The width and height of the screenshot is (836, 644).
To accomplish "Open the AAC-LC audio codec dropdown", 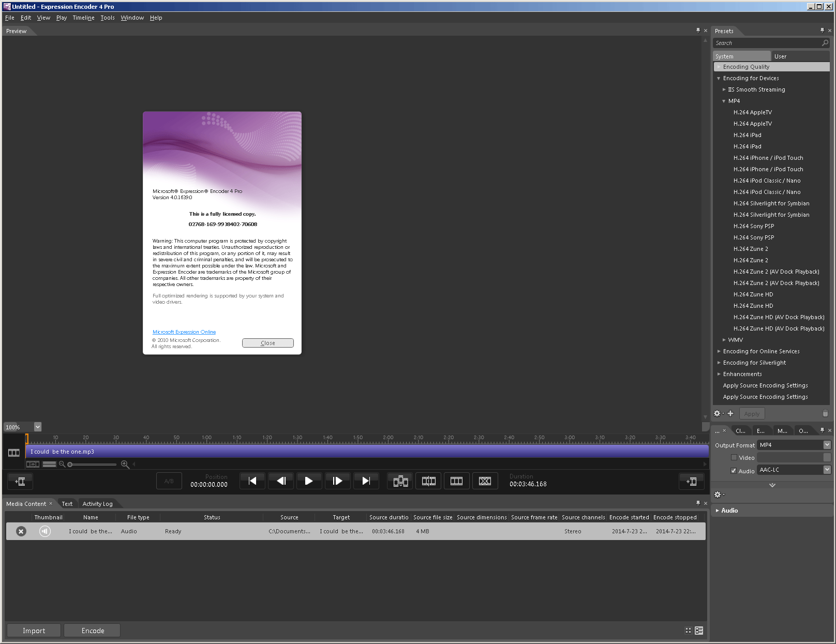I will pos(795,470).
